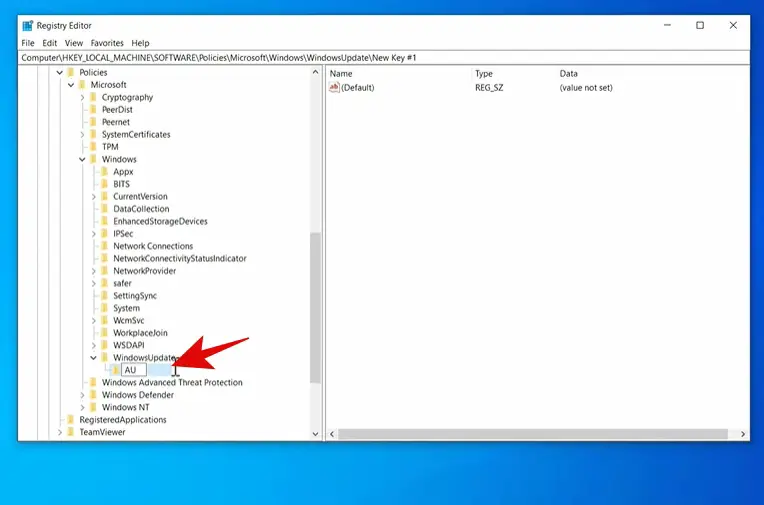Collapse the WindowsUpdate key
Viewport: 764px width, 505px height.
point(93,358)
